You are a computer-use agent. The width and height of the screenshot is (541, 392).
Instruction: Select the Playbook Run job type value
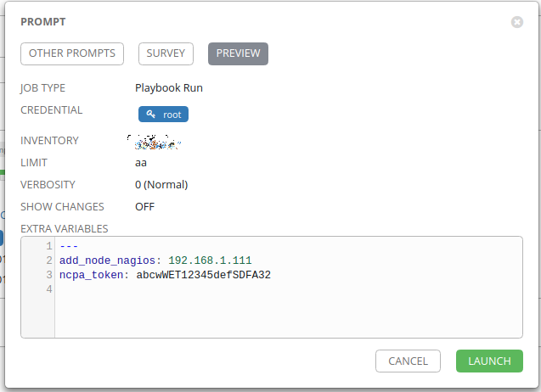tap(168, 87)
